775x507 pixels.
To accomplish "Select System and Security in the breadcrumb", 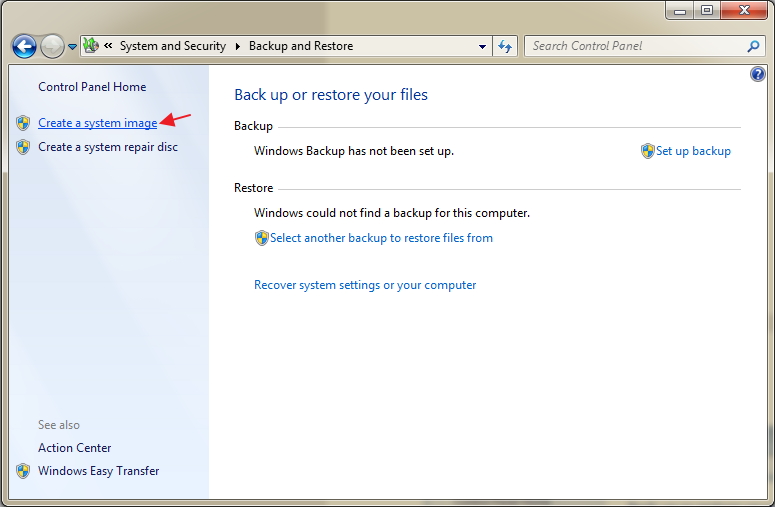I will tap(172, 46).
